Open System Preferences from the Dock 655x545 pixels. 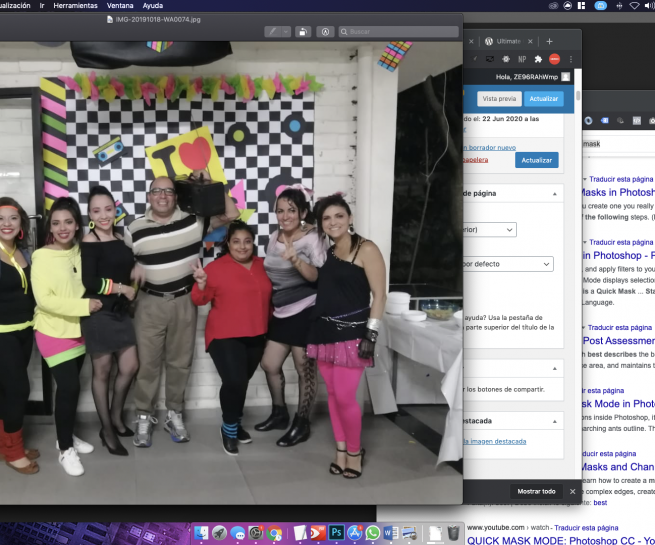coord(256,533)
